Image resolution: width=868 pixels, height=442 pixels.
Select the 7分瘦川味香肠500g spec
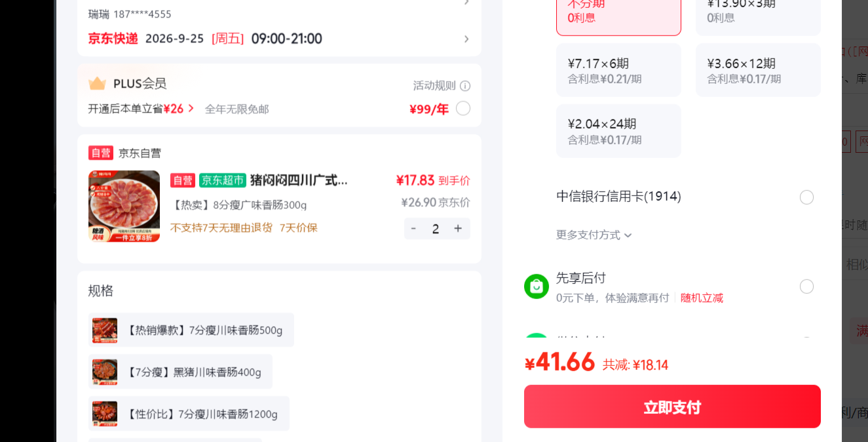(x=191, y=330)
